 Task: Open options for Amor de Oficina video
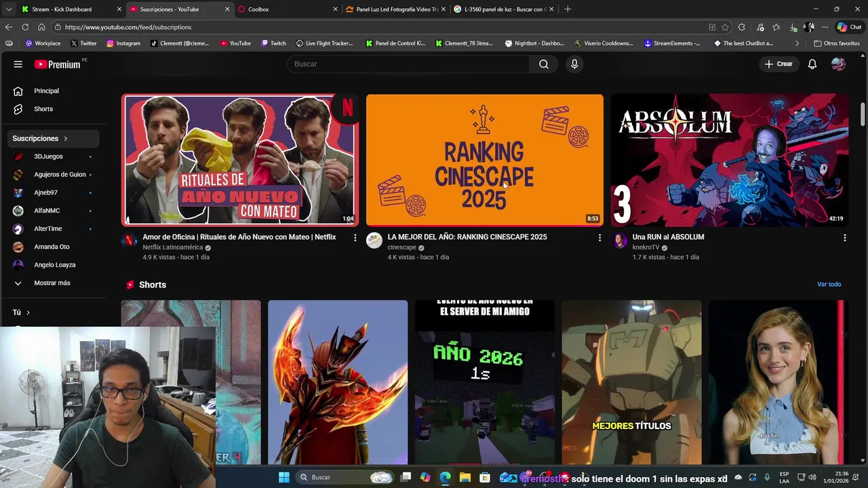[x=355, y=237]
